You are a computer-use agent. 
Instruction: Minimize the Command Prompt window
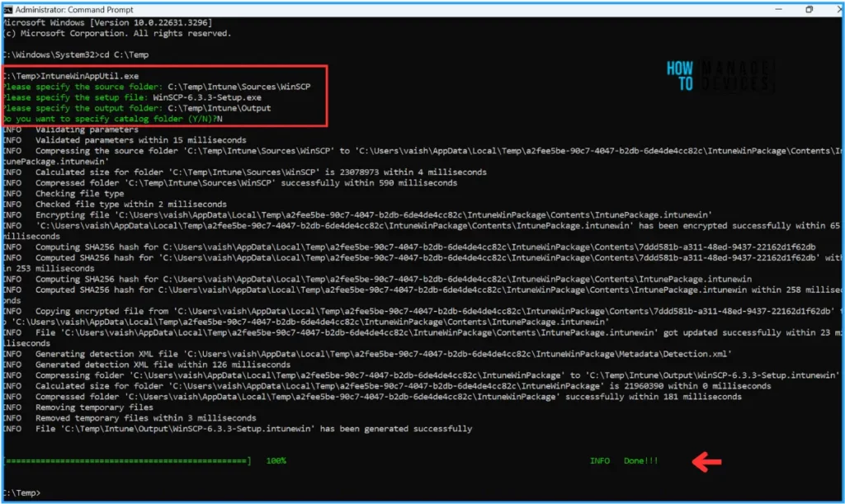[x=779, y=9]
